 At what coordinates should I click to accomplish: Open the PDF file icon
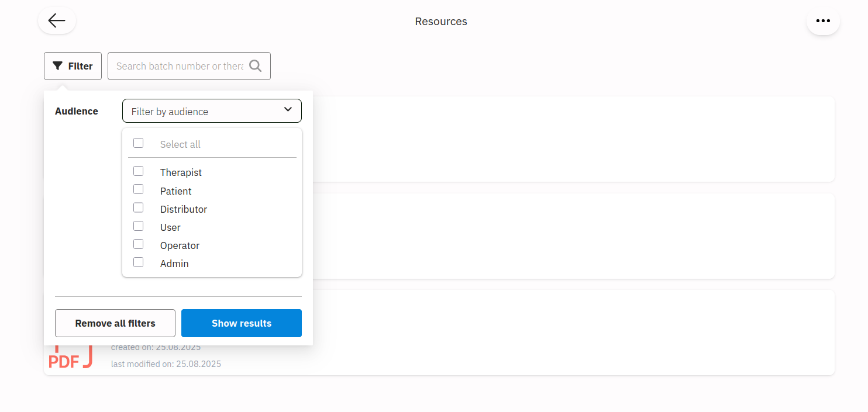[70, 358]
